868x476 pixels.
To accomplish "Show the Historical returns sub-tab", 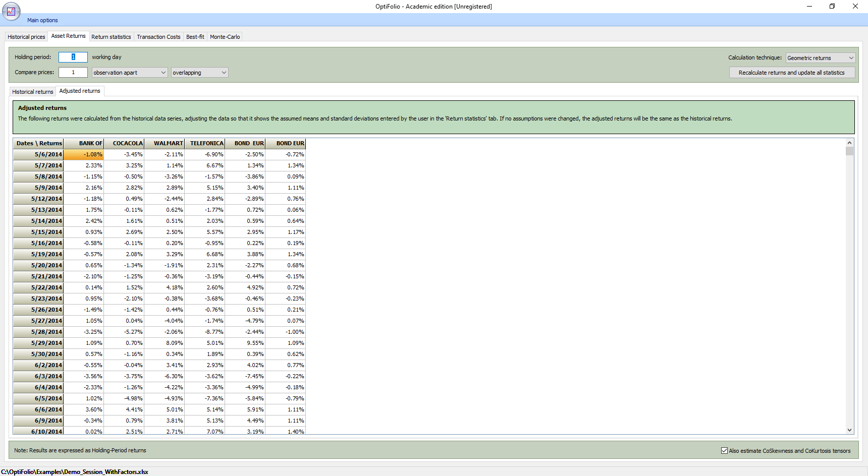I will pyautogui.click(x=32, y=92).
